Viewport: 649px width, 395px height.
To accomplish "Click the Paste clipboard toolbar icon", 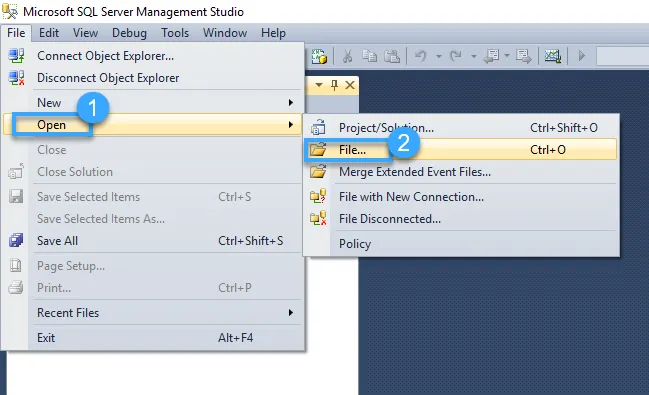I will click(x=392, y=56).
